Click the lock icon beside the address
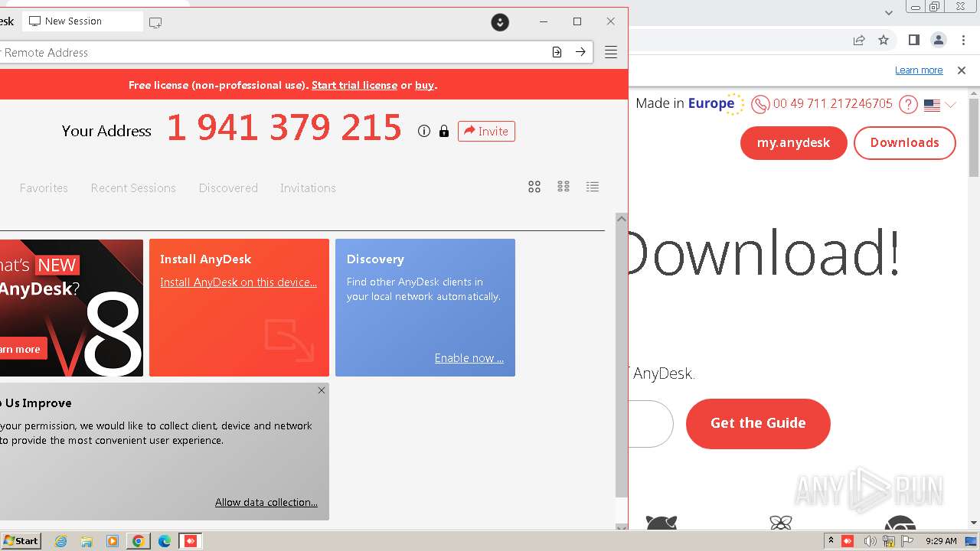This screenshot has height=551, width=980. tap(444, 131)
